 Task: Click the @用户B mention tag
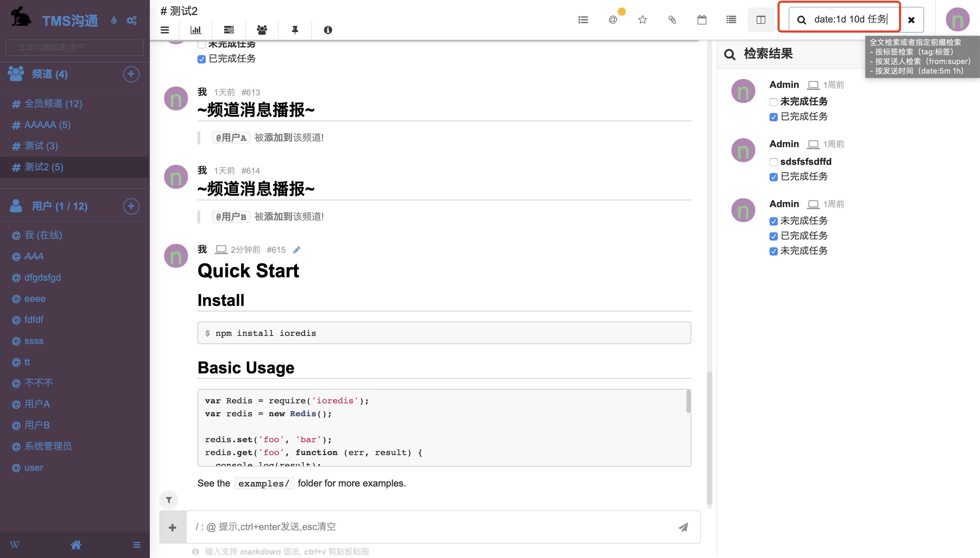click(x=231, y=217)
